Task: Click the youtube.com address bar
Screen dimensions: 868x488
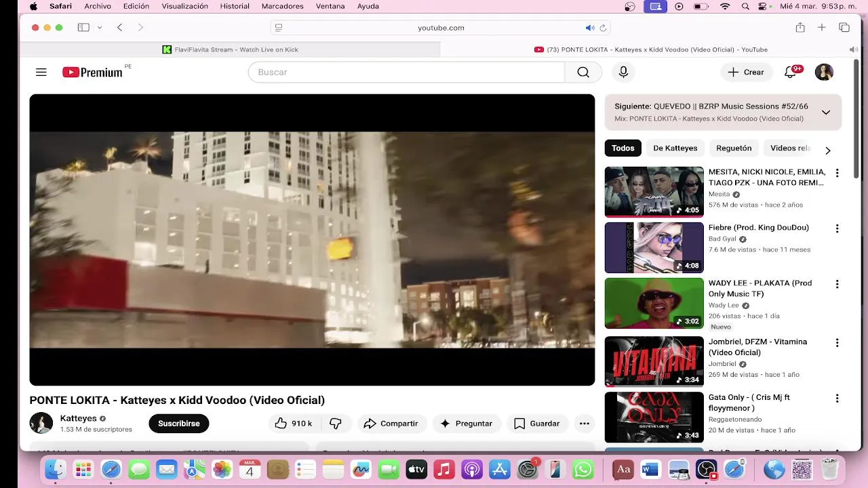Action: tap(441, 28)
